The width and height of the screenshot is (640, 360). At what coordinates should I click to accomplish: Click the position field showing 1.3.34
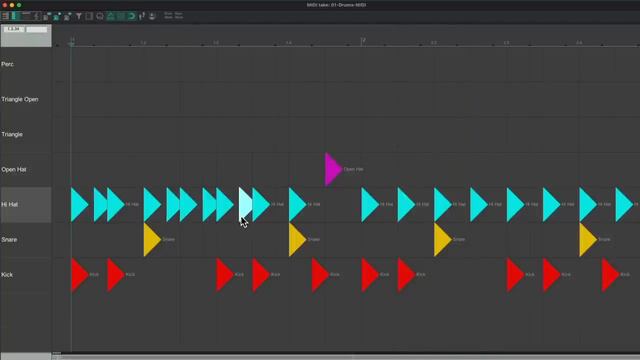pyautogui.click(x=14, y=29)
